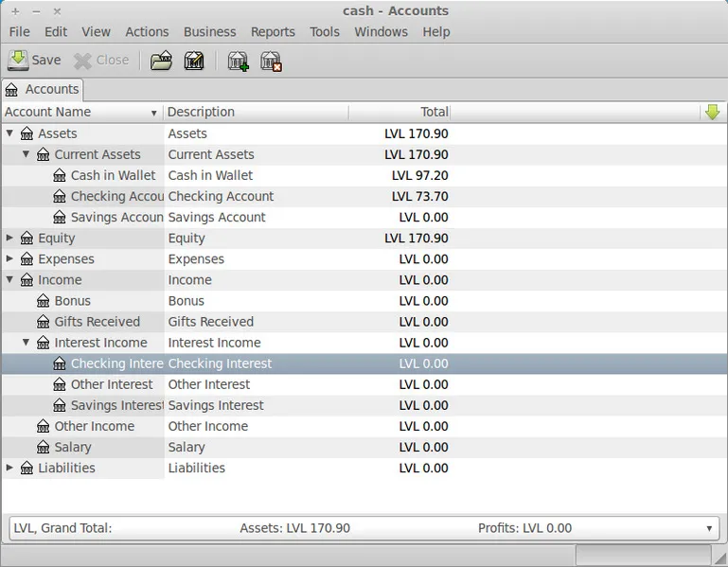Open the Business menu
The height and width of the screenshot is (567, 728).
coord(209,31)
